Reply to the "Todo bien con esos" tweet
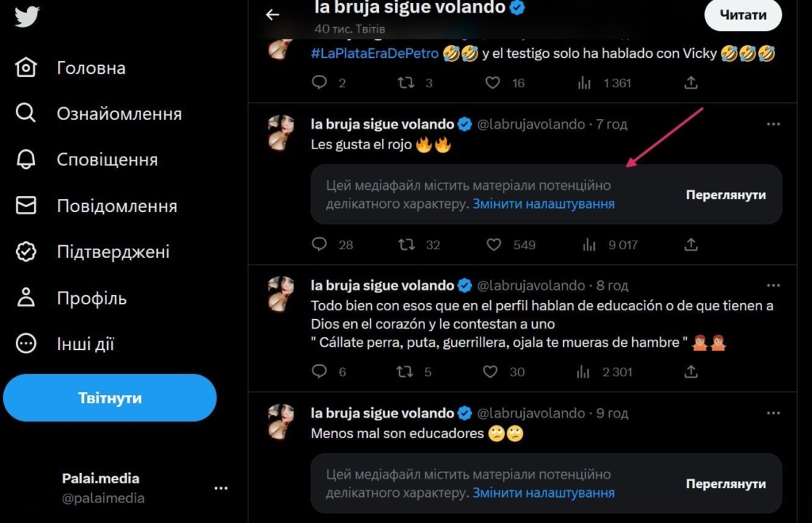Screen dimensions: 812x523 pos(320,371)
